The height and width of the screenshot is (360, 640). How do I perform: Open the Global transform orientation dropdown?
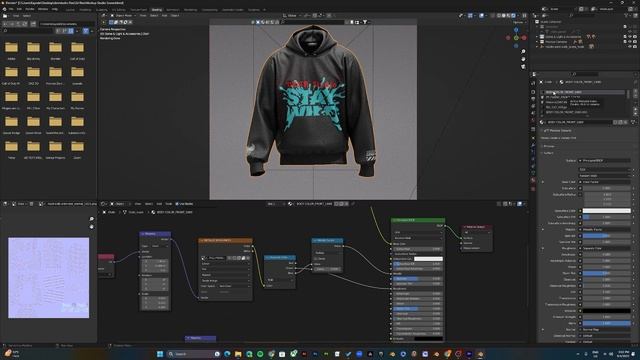[x=291, y=16]
